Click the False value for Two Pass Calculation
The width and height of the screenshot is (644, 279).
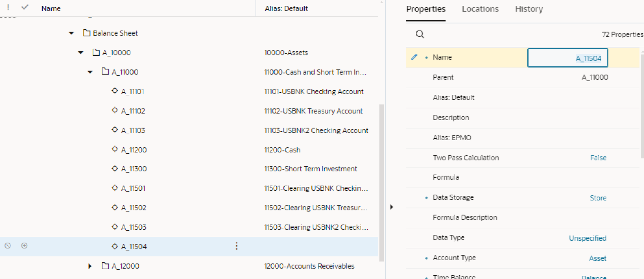click(x=598, y=158)
